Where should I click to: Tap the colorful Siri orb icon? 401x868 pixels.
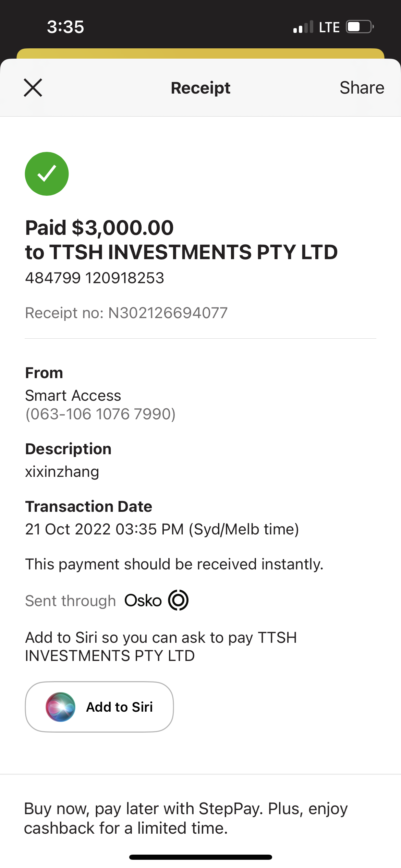click(x=60, y=707)
